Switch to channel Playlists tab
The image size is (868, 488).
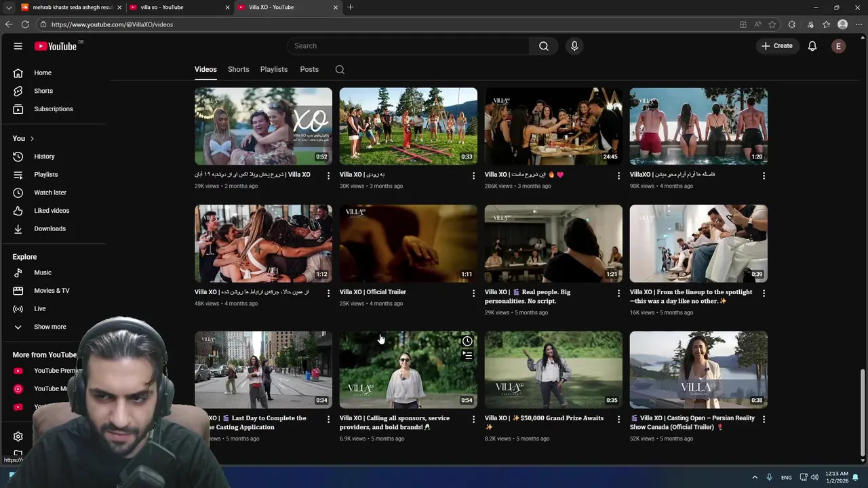click(x=274, y=69)
